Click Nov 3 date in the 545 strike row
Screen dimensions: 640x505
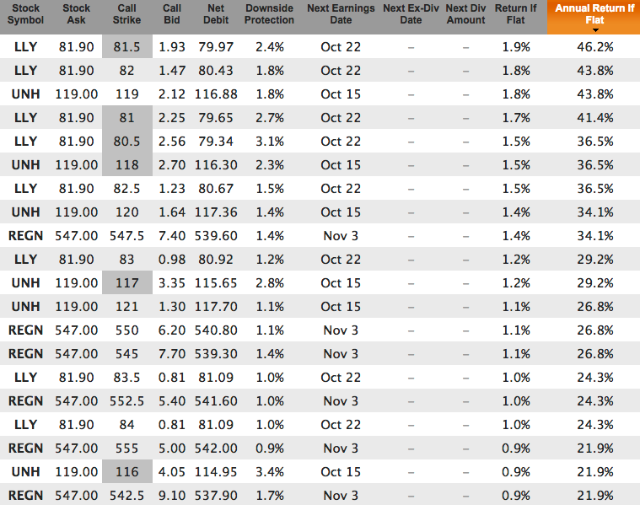pos(341,354)
